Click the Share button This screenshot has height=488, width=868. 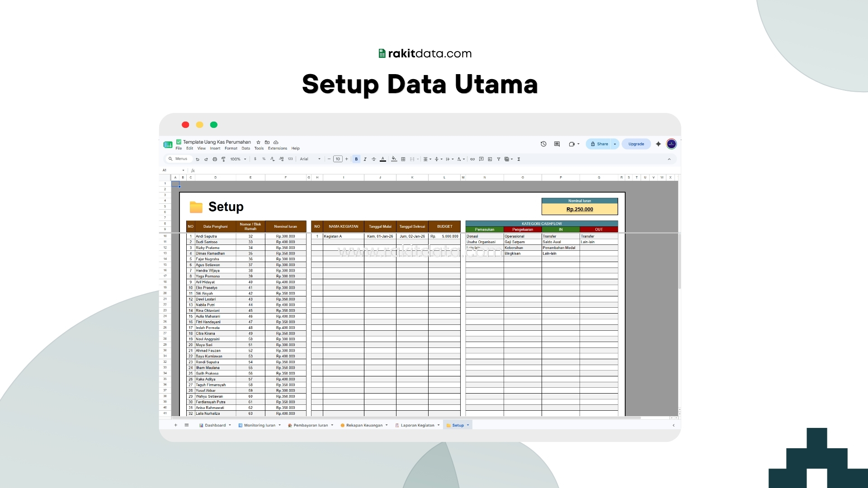[x=599, y=144]
